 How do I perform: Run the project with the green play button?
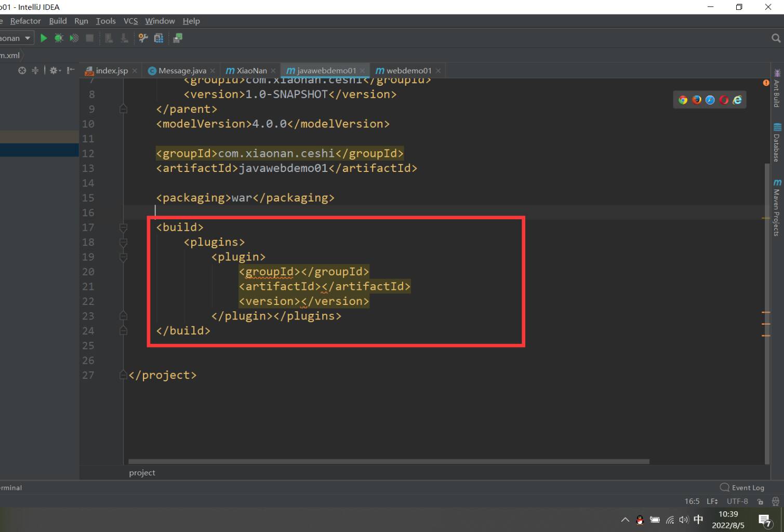44,38
